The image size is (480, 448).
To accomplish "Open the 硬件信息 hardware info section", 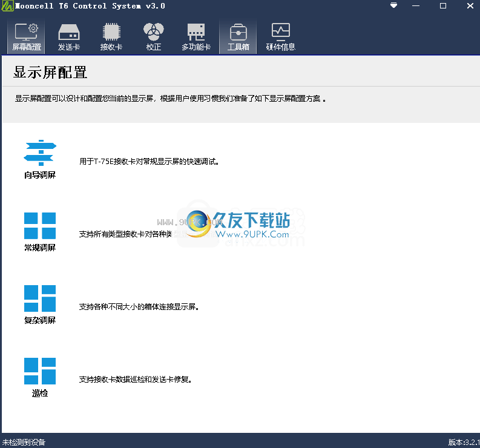I will [x=280, y=37].
